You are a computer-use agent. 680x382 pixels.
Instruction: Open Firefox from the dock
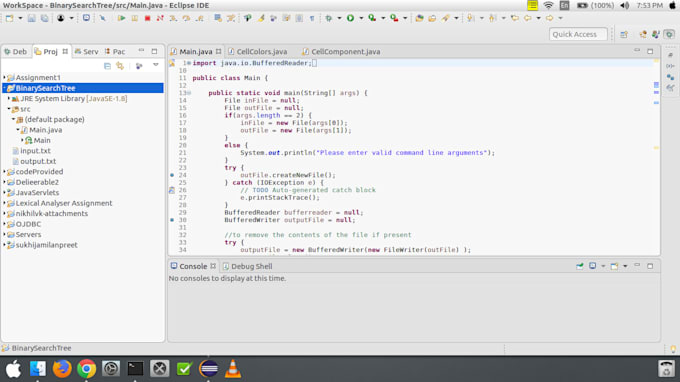point(62,369)
